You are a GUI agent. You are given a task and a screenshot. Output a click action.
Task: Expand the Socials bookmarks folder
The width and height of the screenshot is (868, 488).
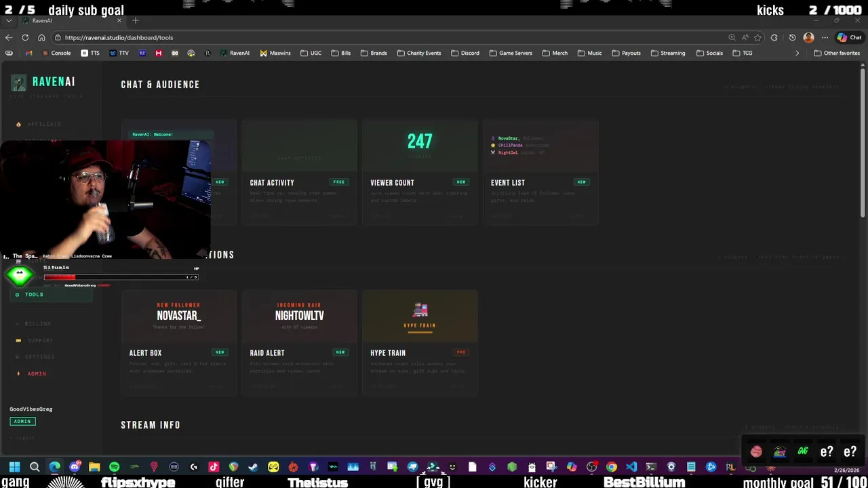[709, 53]
